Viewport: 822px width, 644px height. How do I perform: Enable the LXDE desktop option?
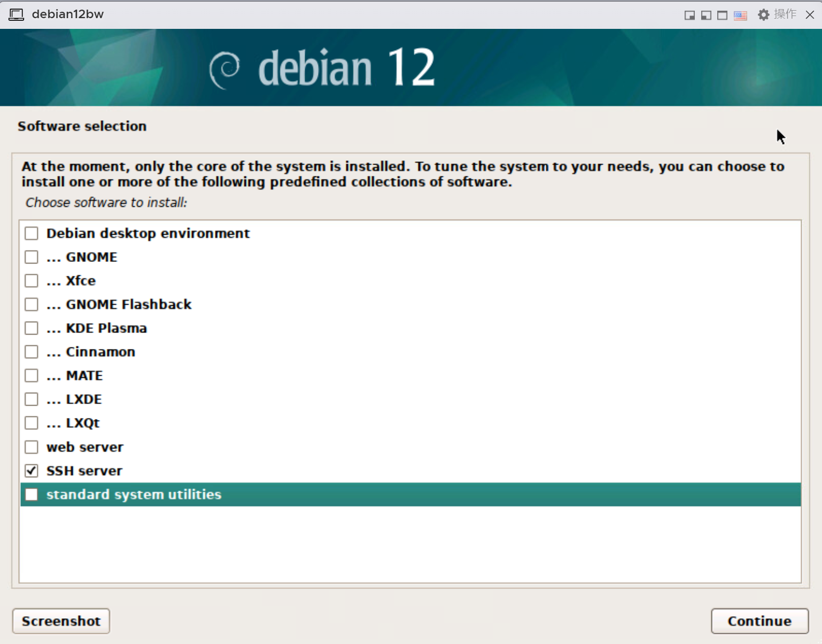(32, 399)
